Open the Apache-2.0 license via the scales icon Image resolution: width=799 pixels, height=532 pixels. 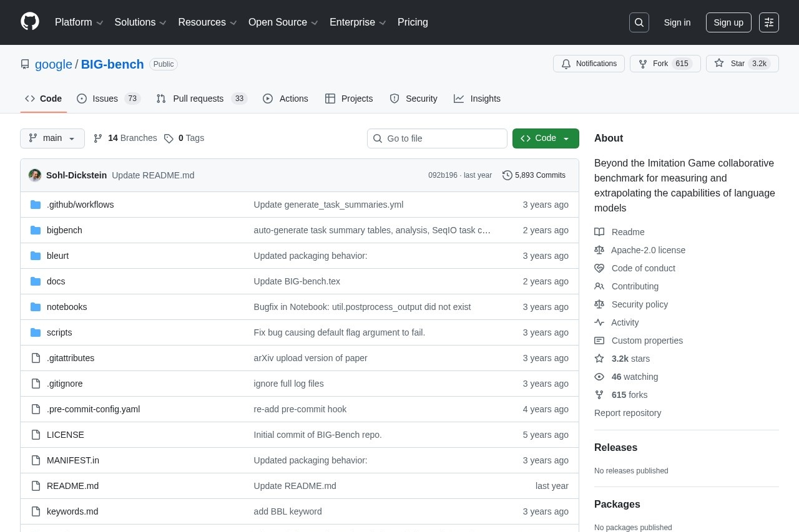point(599,250)
